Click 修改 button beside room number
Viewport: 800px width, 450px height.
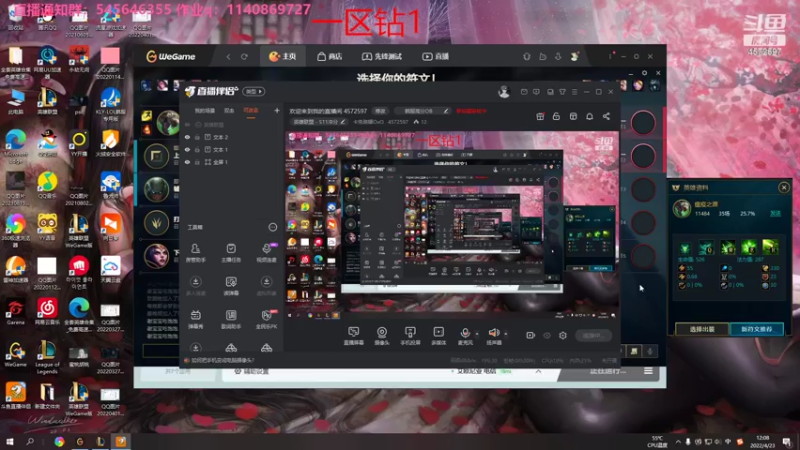381,111
